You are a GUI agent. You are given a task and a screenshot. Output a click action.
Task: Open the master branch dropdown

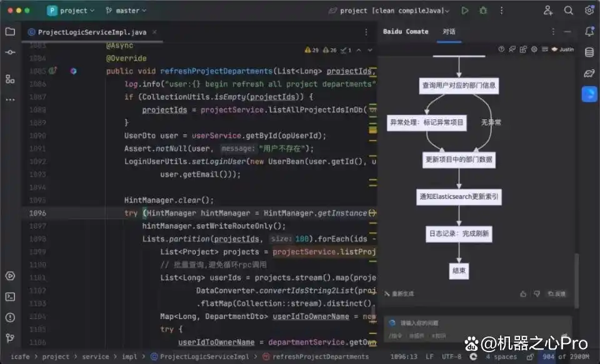tap(126, 11)
